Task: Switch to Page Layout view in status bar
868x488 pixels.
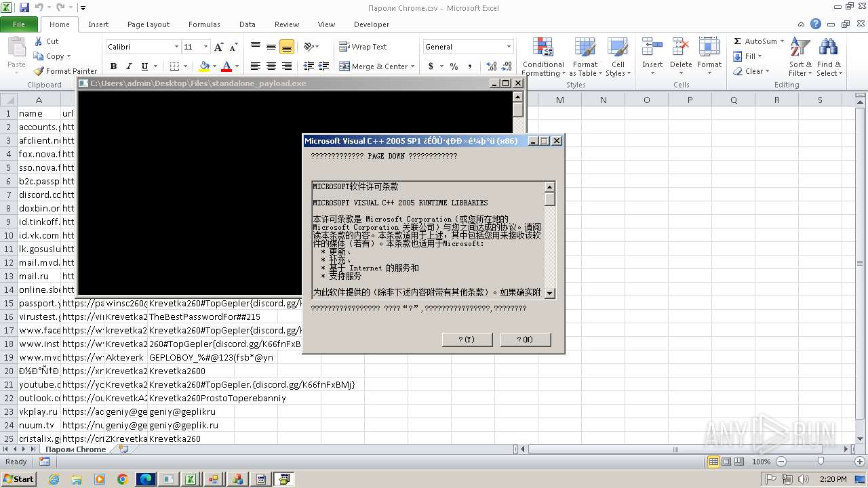Action: click(726, 462)
